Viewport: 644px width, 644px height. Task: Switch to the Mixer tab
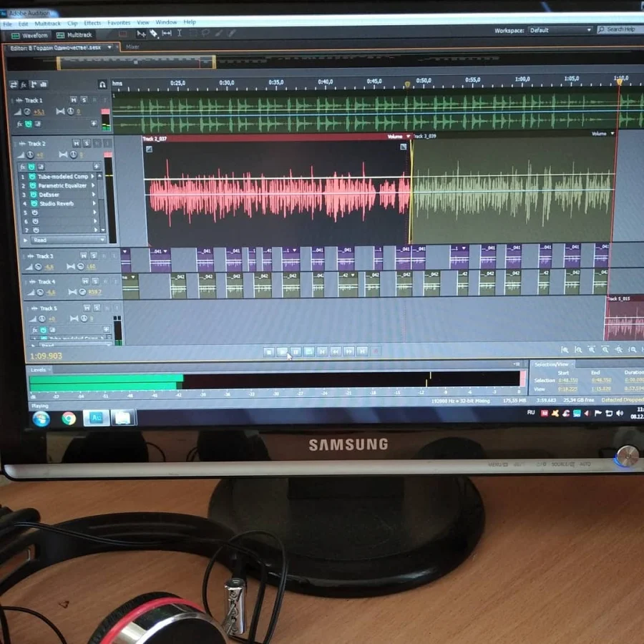coord(132,47)
